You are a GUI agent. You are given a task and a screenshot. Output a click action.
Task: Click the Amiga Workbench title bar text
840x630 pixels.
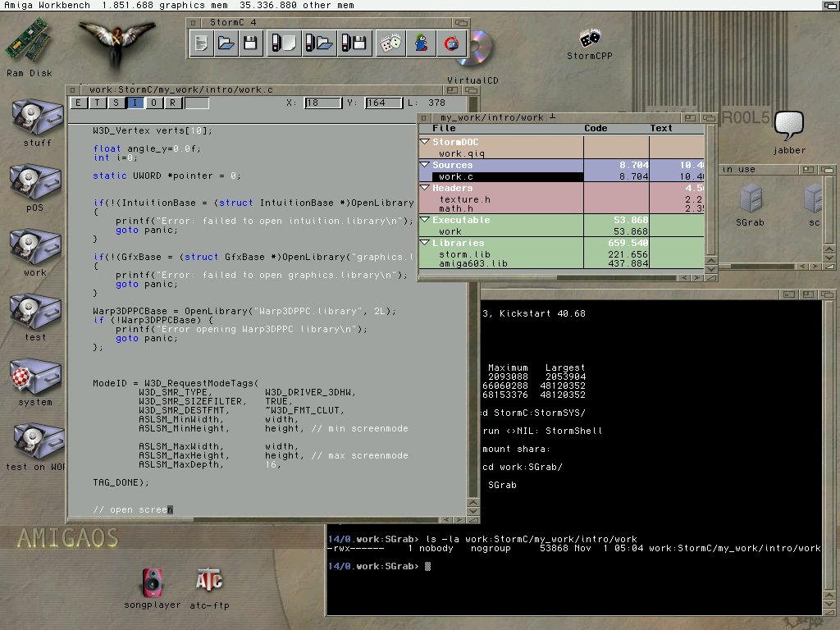point(47,6)
